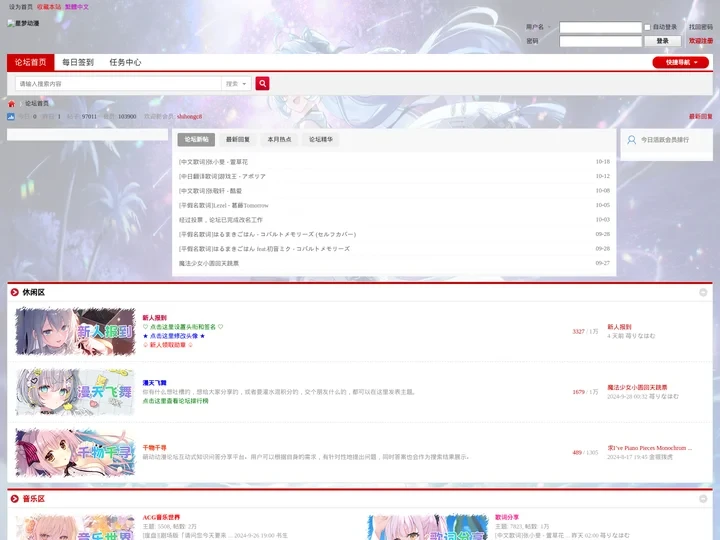Image resolution: width=720 pixels, height=540 pixels.
Task: Open the post 经过投票，论坛已完成改名工作
Action: click(221, 220)
